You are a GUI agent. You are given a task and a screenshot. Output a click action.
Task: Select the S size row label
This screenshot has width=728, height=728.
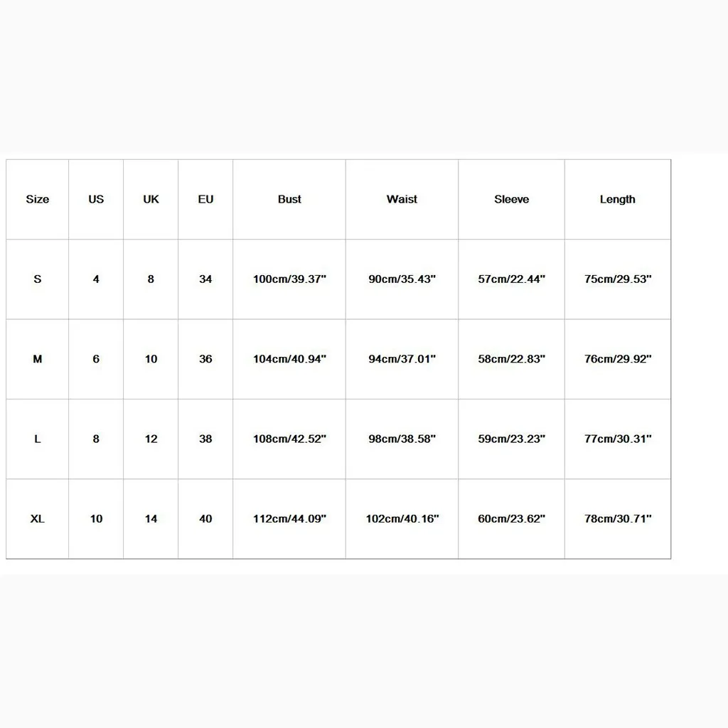[x=38, y=279]
